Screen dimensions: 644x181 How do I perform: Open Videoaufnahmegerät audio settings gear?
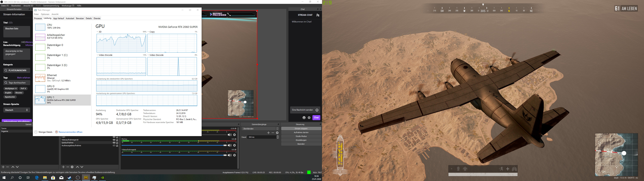[x=234, y=155]
